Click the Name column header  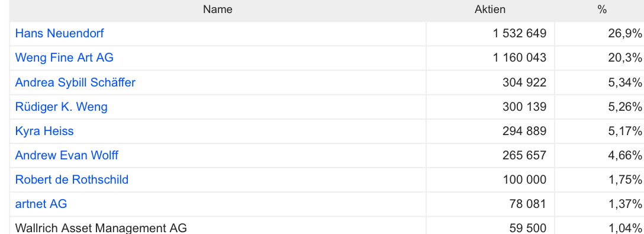218,9
